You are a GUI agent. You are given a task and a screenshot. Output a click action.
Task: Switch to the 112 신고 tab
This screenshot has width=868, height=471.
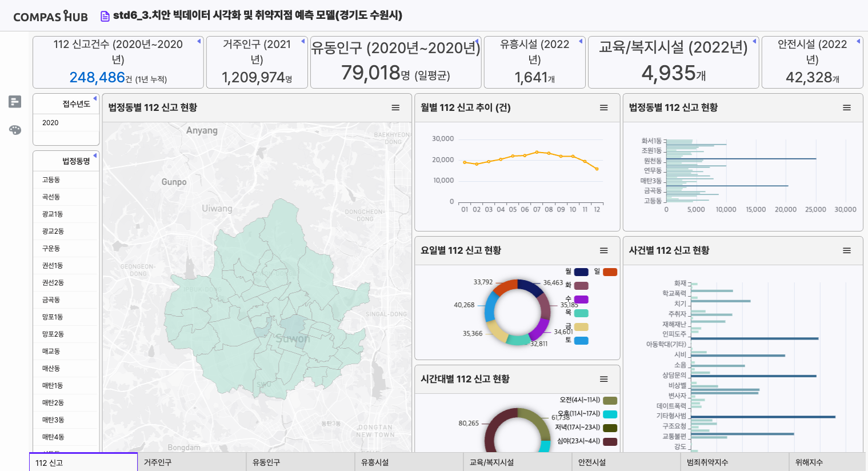(83, 462)
